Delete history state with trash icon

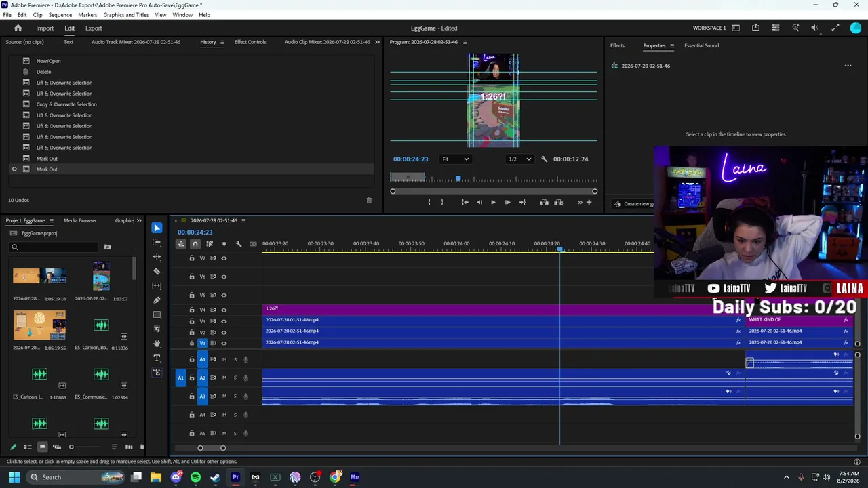[369, 200]
